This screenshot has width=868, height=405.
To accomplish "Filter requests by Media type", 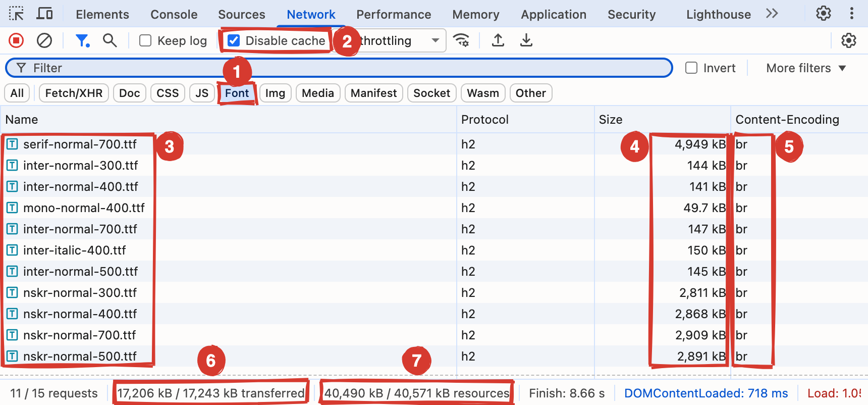I will pos(318,93).
